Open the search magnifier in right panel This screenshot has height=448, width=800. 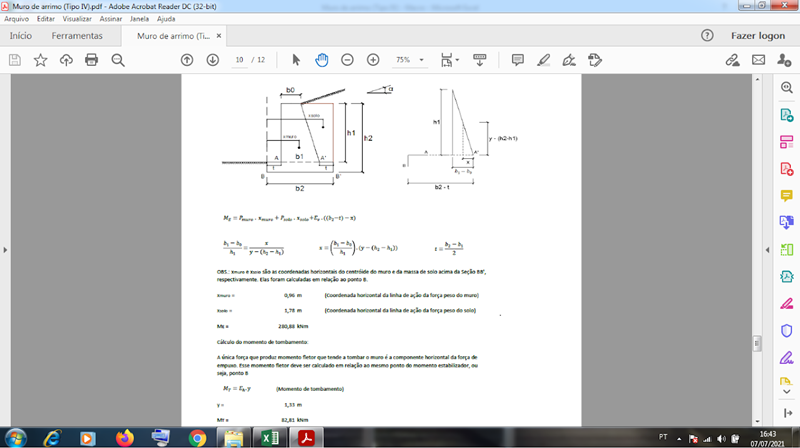pos(786,88)
